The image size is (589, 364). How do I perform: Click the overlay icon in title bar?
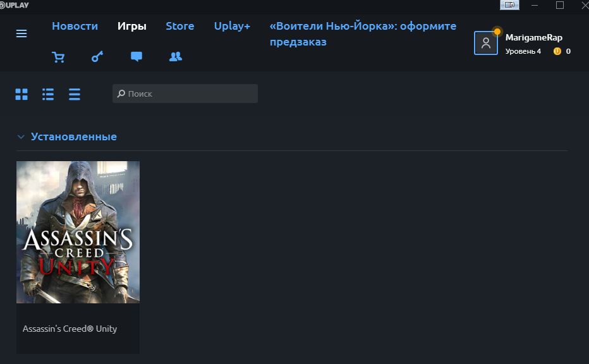pos(509,5)
